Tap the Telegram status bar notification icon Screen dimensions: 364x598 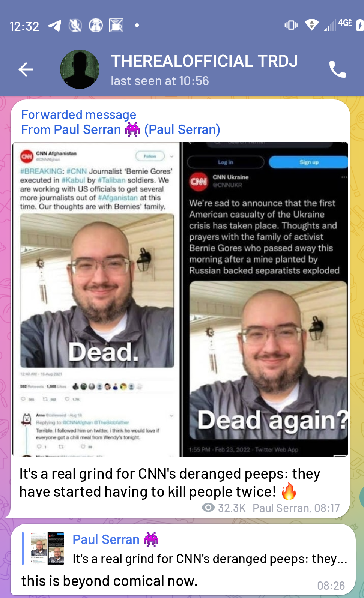pos(55,26)
